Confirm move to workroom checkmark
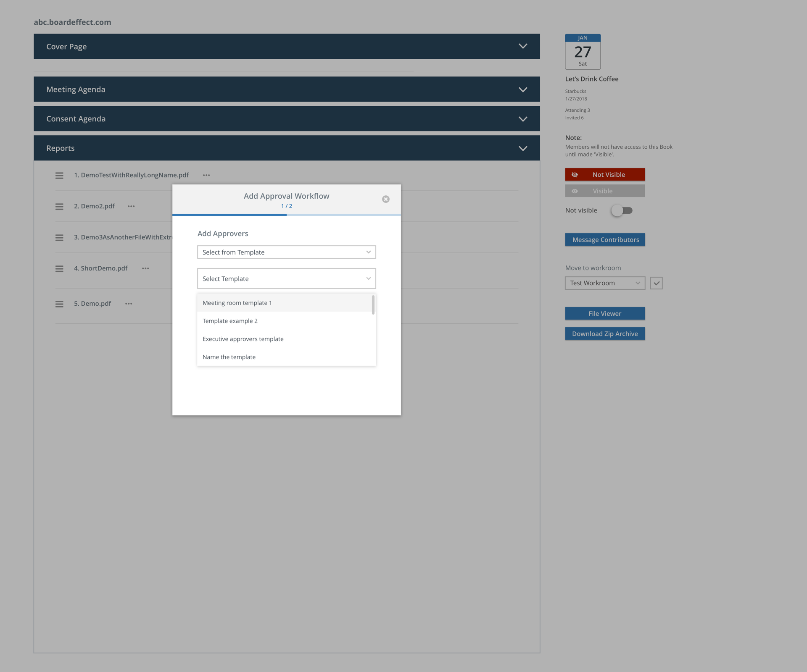This screenshot has width=807, height=672. [x=656, y=283]
